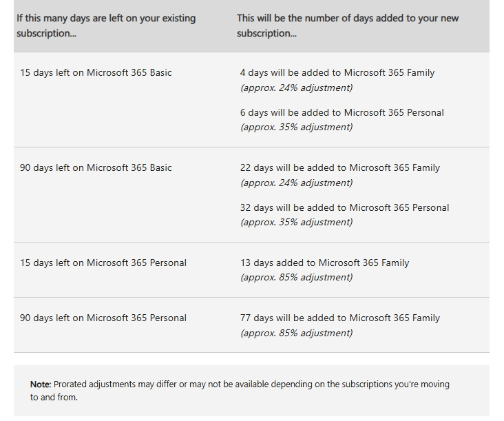Click the second '(approx. 24% adjustment)' text
The height and width of the screenshot is (421, 504).
(x=296, y=183)
